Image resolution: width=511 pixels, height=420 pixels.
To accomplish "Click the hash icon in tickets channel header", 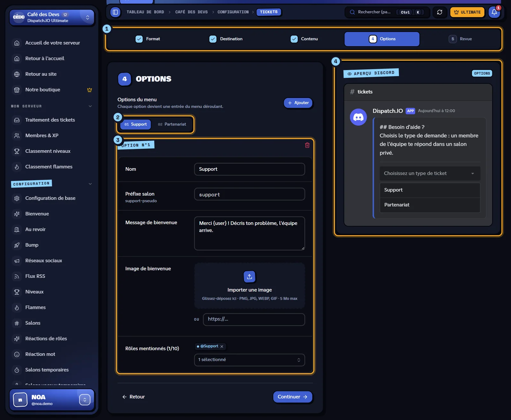I will [x=352, y=92].
